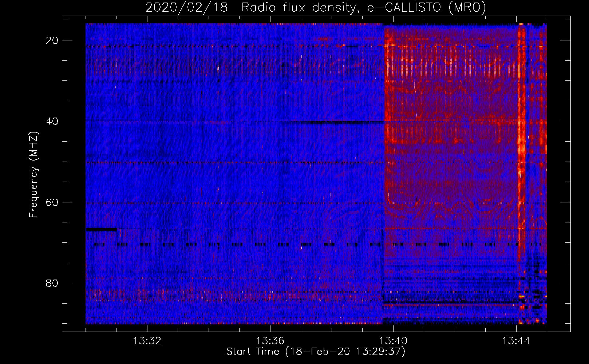Image resolution: width=589 pixels, height=364 pixels.
Task: Click the 13:36 time tick label
Action: [x=270, y=341]
